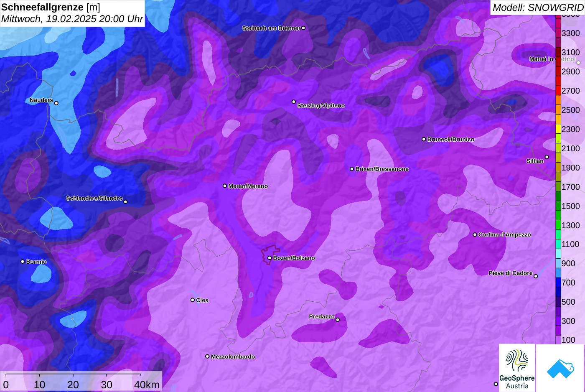Click the GeoSphere Austria logo
Viewport: 585px width, 392px height.
tap(517, 368)
